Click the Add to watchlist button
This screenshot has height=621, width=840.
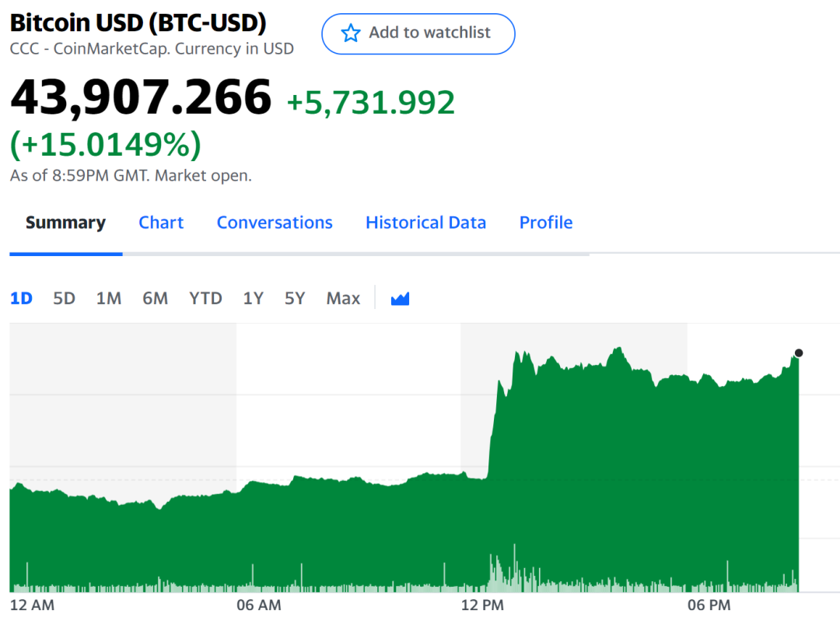(x=418, y=33)
